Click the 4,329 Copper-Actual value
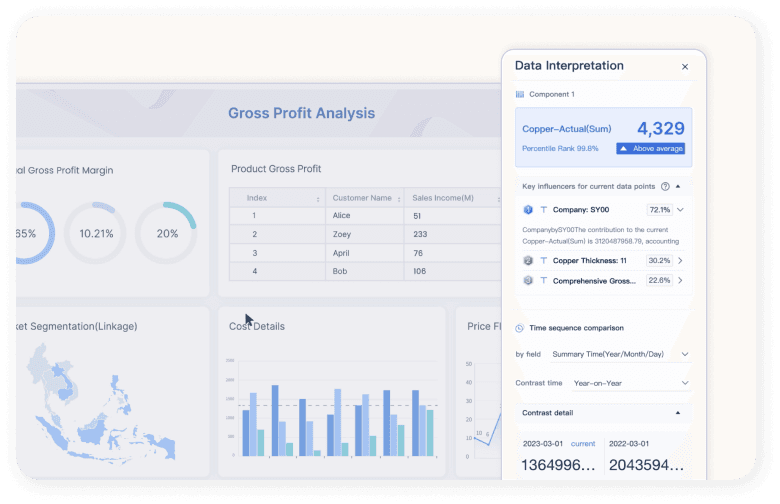The height and width of the screenshot is (504, 780). 660,128
